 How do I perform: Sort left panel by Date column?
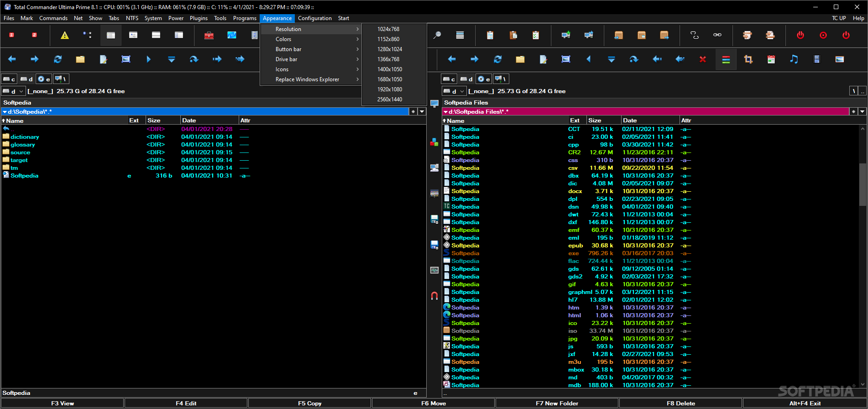(x=209, y=121)
